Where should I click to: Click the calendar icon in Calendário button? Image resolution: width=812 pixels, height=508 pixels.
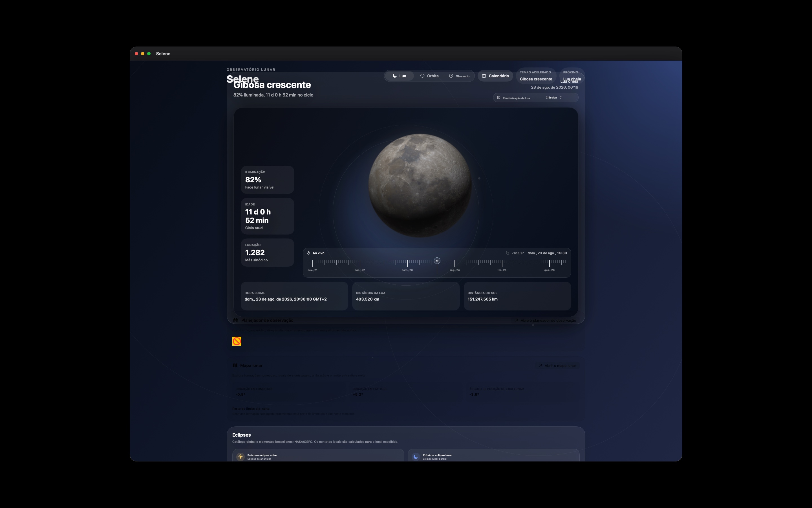coord(484,76)
